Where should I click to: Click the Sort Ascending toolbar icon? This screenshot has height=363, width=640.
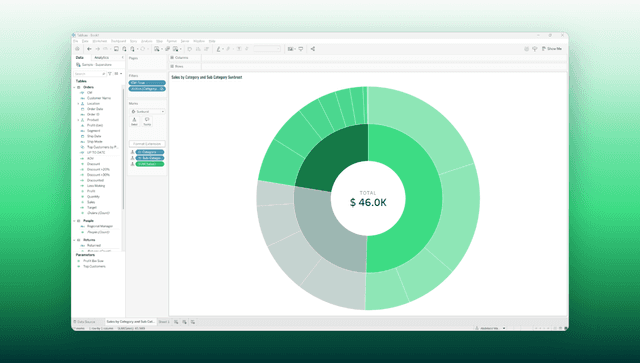click(198, 49)
